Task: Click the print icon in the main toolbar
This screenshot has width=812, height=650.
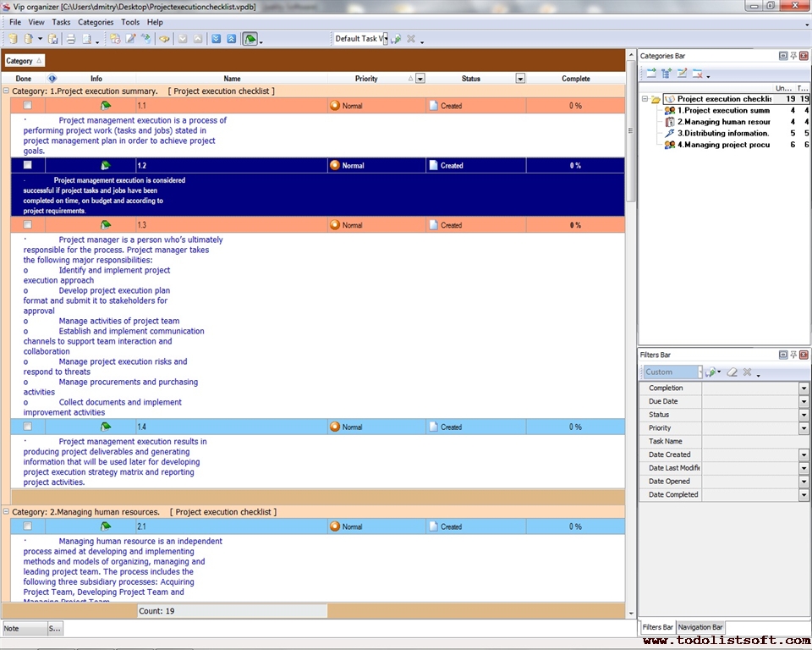Action: click(71, 39)
